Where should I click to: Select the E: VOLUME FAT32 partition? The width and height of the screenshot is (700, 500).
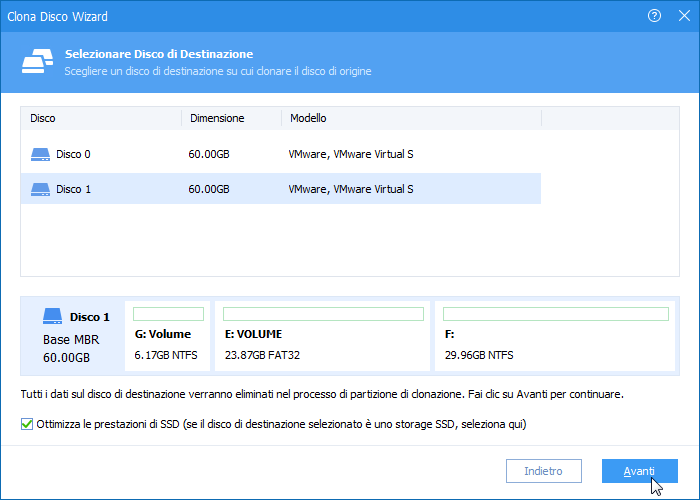coord(323,343)
